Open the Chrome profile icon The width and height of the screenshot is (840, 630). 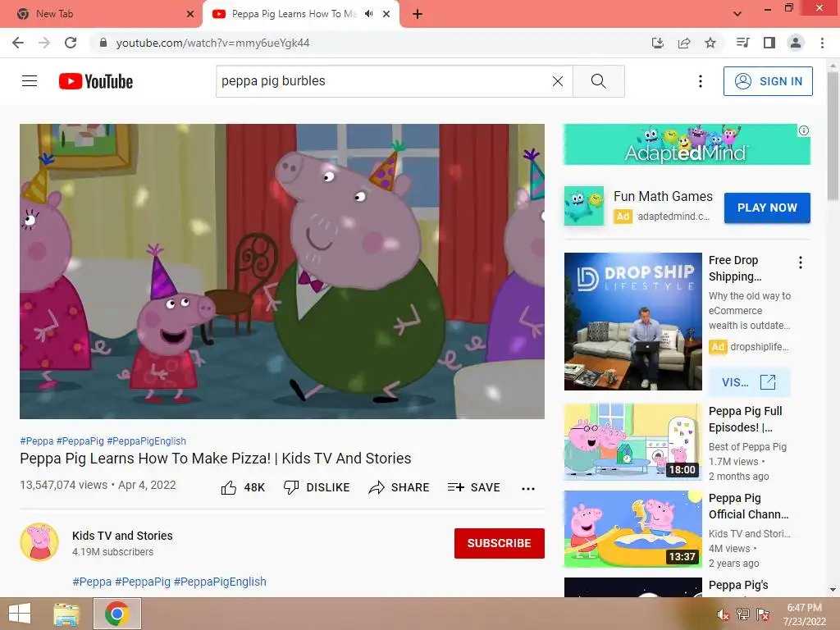tap(796, 43)
